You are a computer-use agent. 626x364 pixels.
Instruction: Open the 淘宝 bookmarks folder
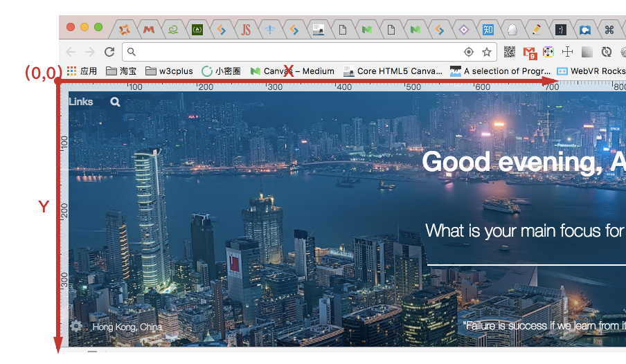tap(121, 71)
